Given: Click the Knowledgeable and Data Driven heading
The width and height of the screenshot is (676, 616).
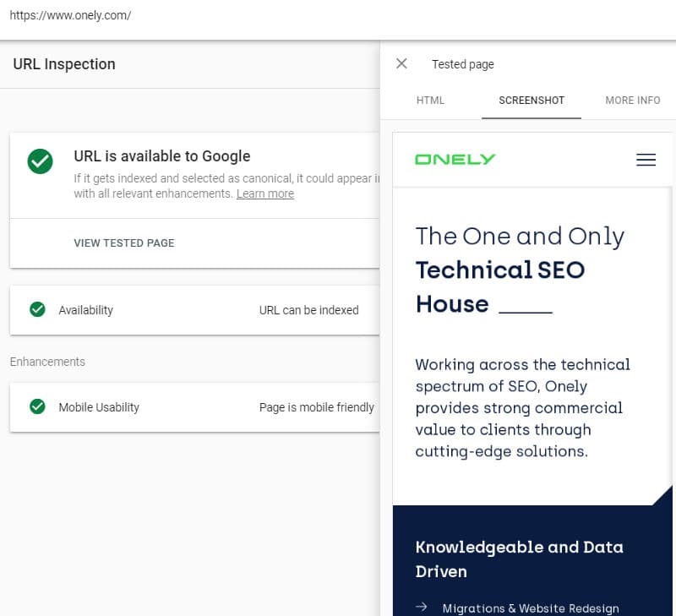Looking at the screenshot, I should [519, 559].
